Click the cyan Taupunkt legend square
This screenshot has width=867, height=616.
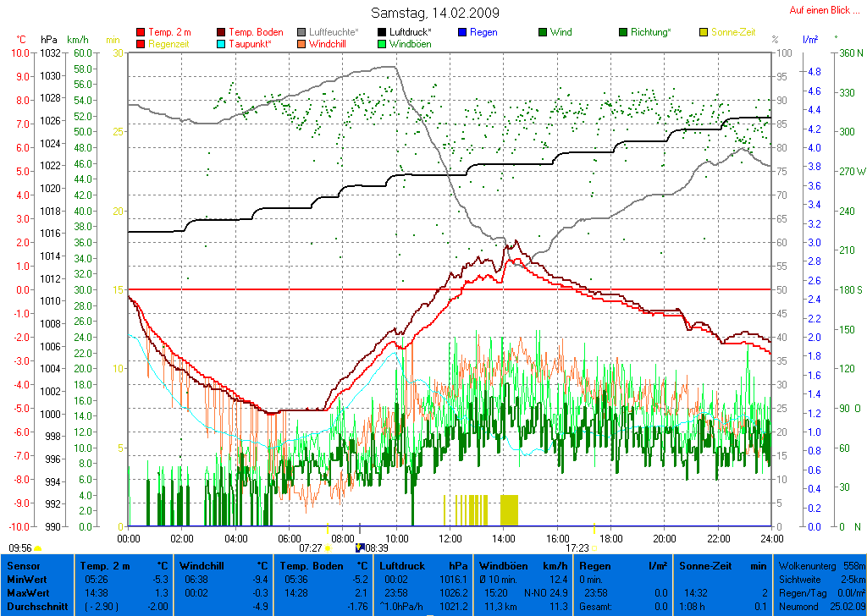tap(222, 43)
